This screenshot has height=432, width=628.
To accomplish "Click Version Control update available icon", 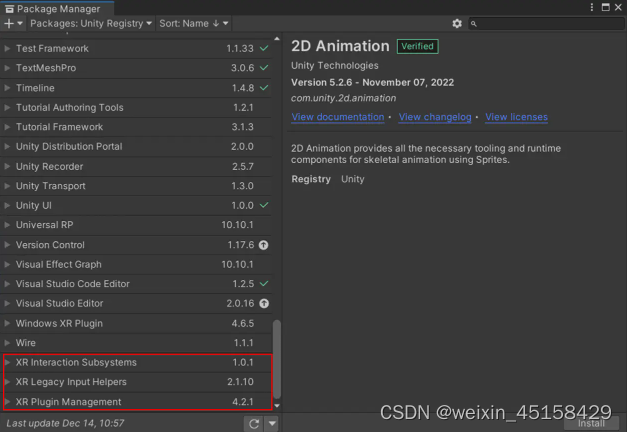I will coord(264,245).
